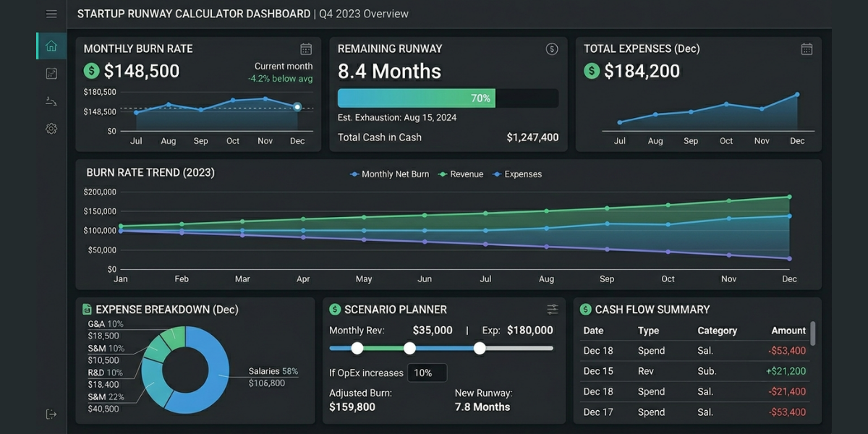Viewport: 868px width, 434px height.
Task: Click the 8.4 Months runway value
Action: coord(389,71)
